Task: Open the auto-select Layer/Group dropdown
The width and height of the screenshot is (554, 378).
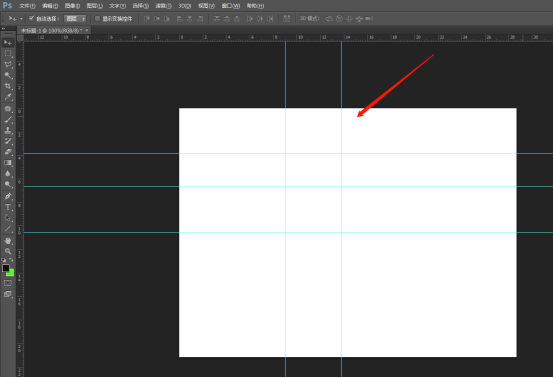Action: [x=75, y=19]
